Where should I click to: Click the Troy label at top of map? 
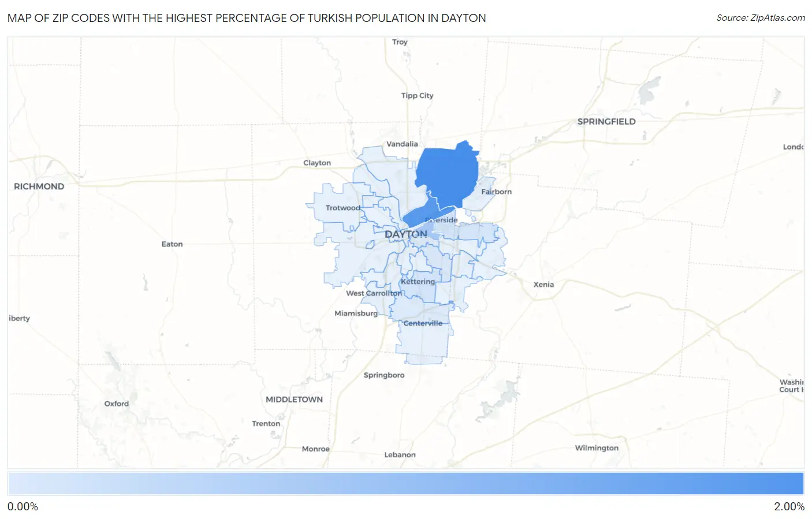400,42
